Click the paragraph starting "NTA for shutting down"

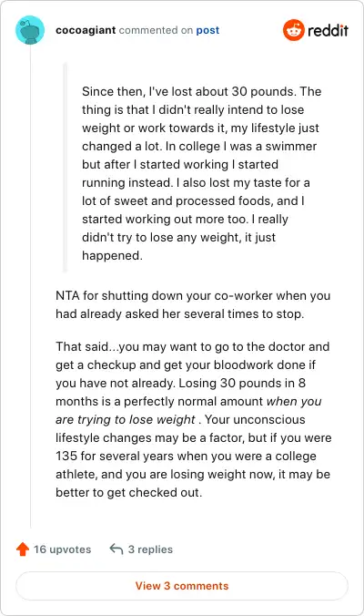[193, 305]
